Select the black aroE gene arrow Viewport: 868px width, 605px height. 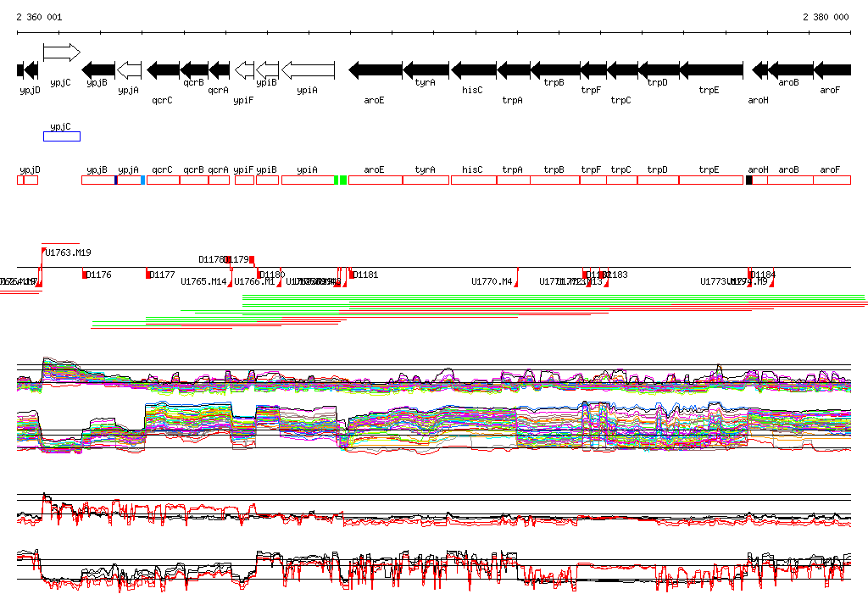pos(375,69)
